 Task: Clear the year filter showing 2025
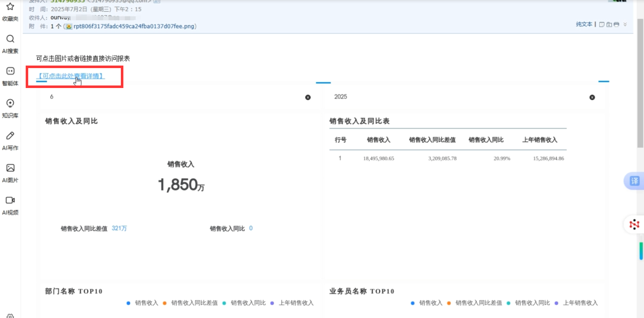[x=592, y=97]
